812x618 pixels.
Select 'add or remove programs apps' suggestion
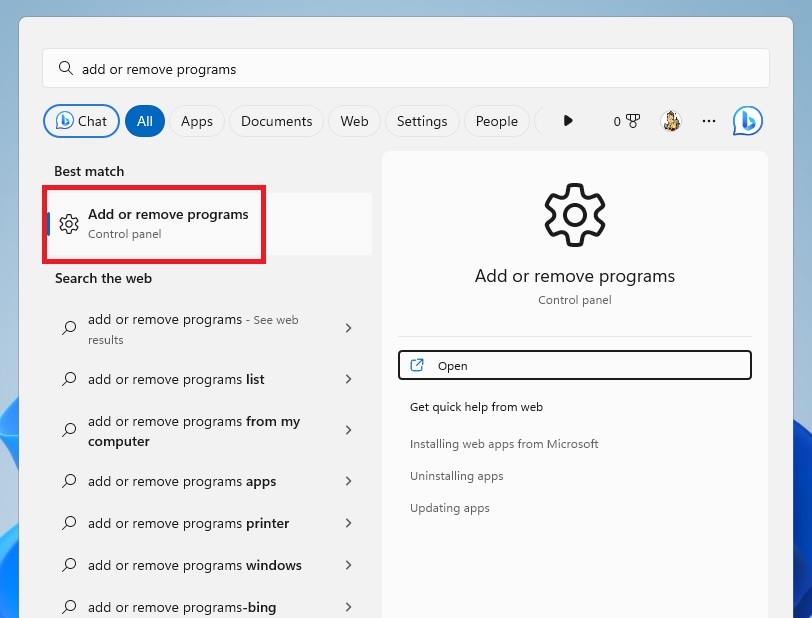click(x=207, y=481)
